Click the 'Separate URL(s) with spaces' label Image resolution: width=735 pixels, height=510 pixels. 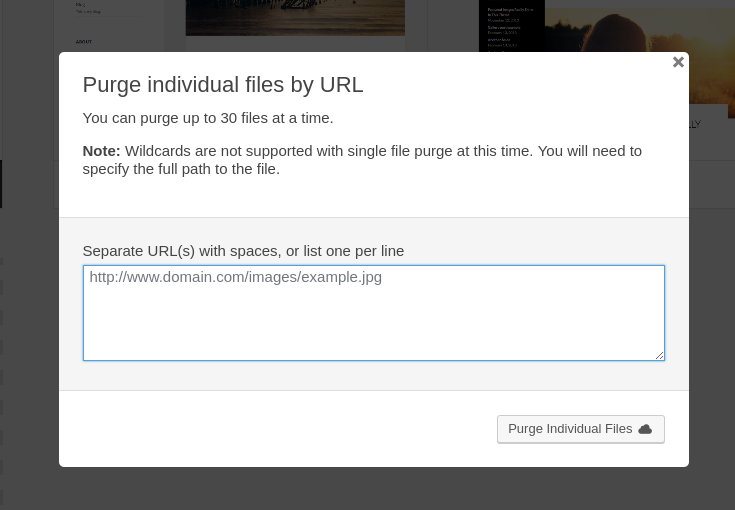tap(243, 251)
